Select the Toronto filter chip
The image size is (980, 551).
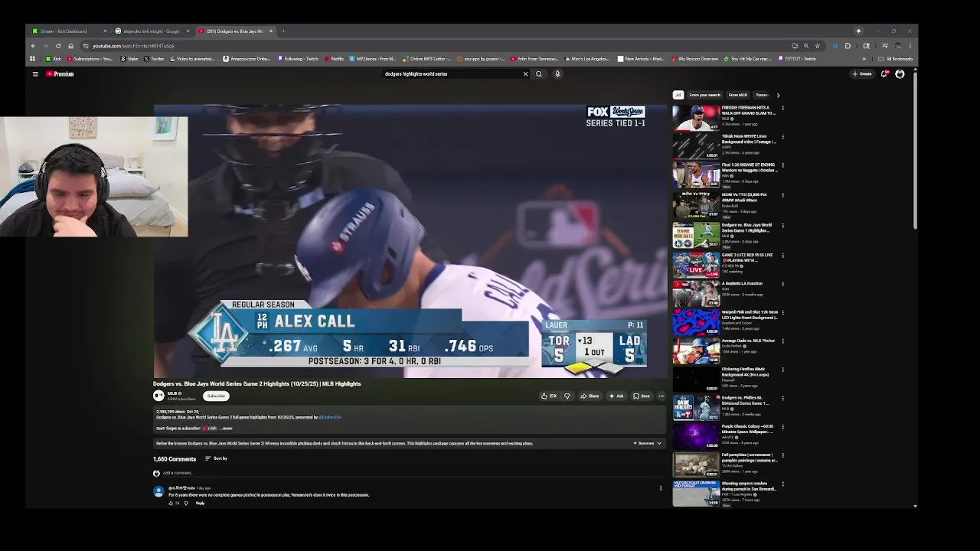(762, 95)
